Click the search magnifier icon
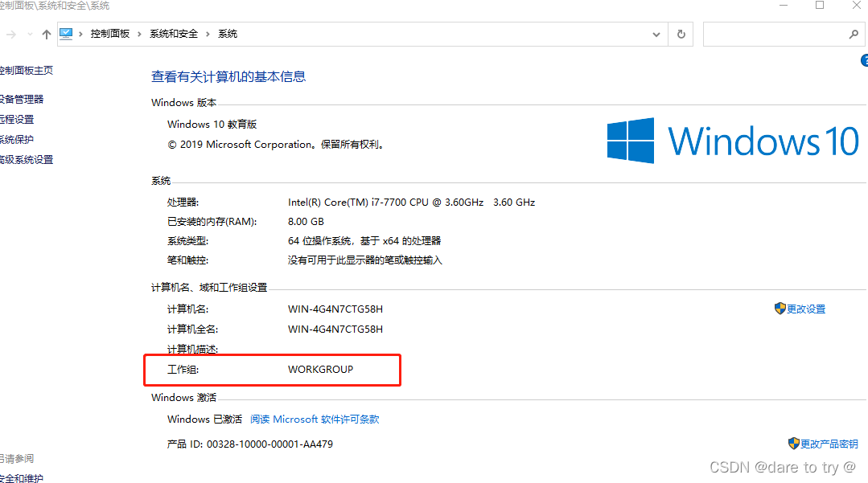This screenshot has height=483, width=868. pos(854,35)
